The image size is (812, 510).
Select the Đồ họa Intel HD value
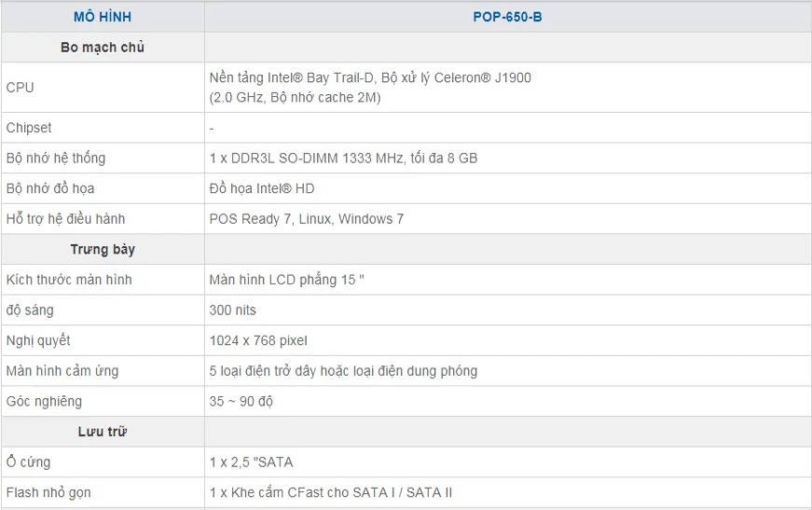tap(262, 188)
